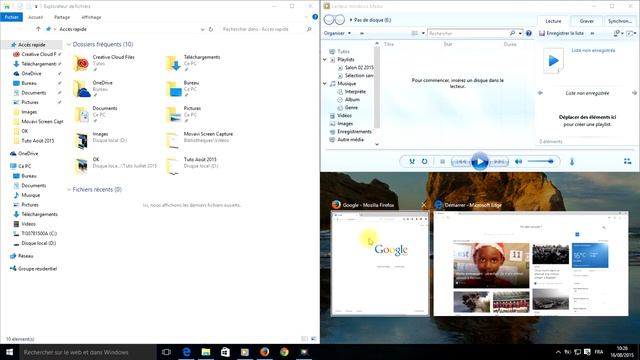Viewport: 640px width, 360px height.
Task: Select Réseau in navigation pane
Action: coord(25,256)
